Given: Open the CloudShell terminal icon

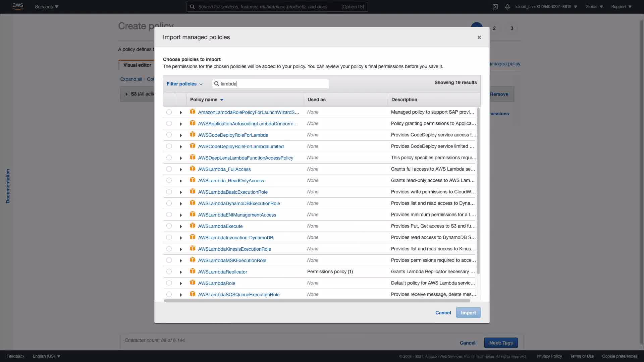Looking at the screenshot, I should (x=495, y=7).
